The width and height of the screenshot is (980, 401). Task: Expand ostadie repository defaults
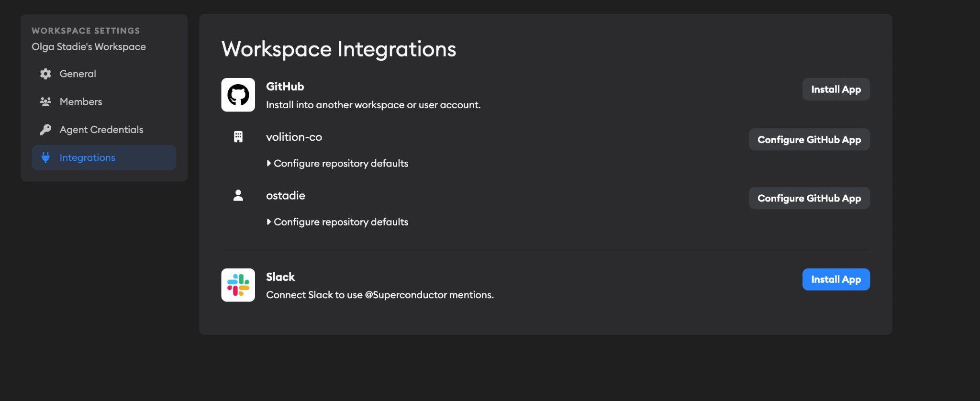coord(337,222)
